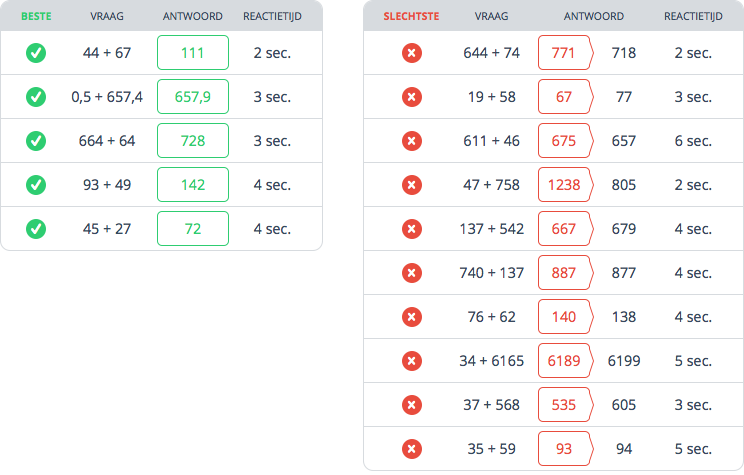Select the red wrong answer box 6189
The image size is (744, 475).
click(x=566, y=361)
